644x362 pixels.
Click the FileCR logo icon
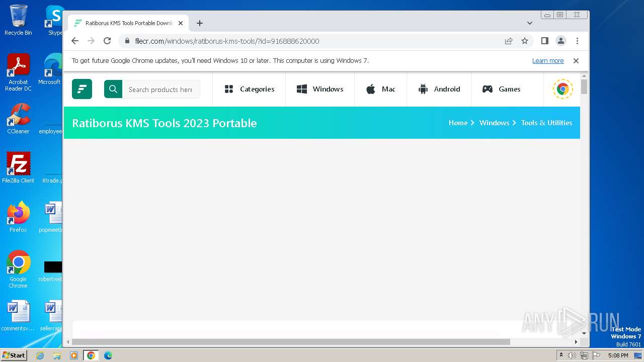82,89
